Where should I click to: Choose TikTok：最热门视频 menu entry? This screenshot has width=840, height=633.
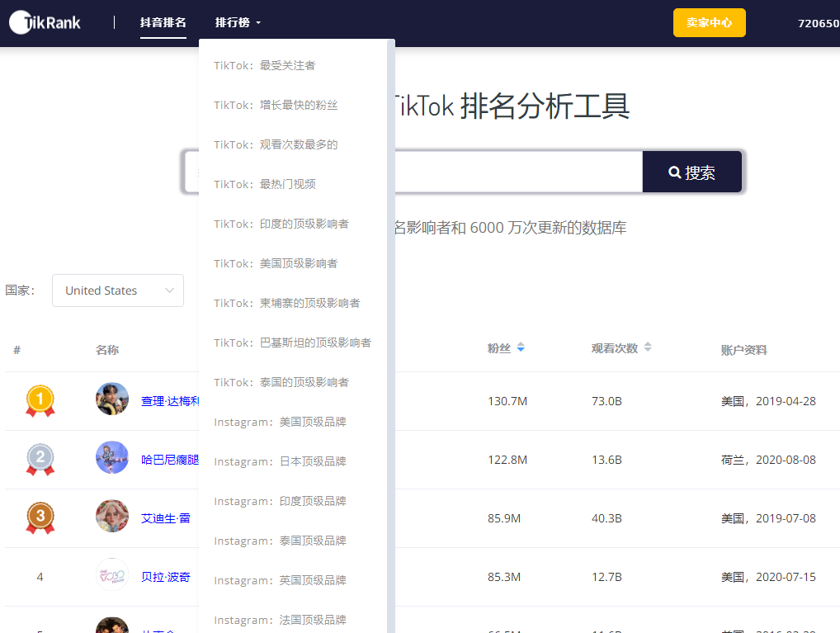[x=264, y=184]
